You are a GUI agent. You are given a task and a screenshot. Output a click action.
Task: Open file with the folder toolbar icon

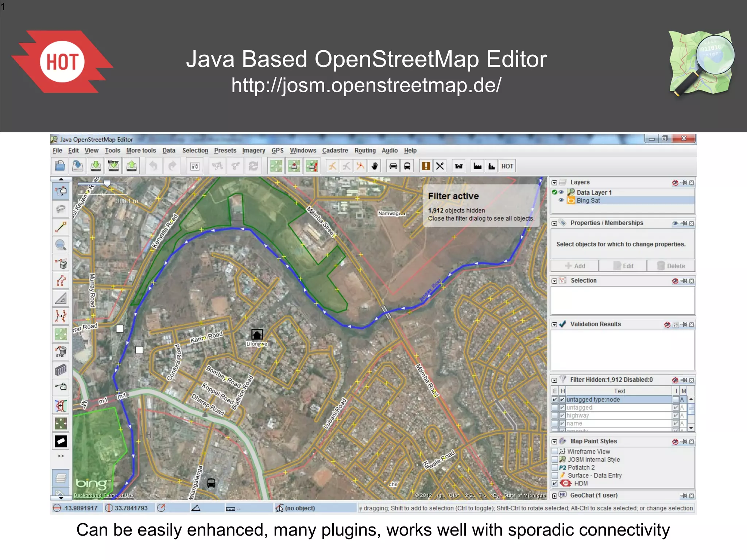click(x=60, y=166)
